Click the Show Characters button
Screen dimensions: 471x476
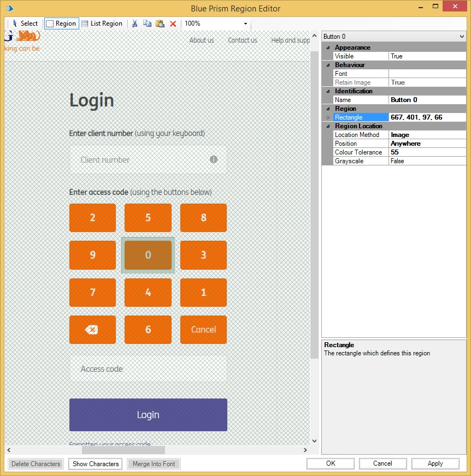click(96, 464)
